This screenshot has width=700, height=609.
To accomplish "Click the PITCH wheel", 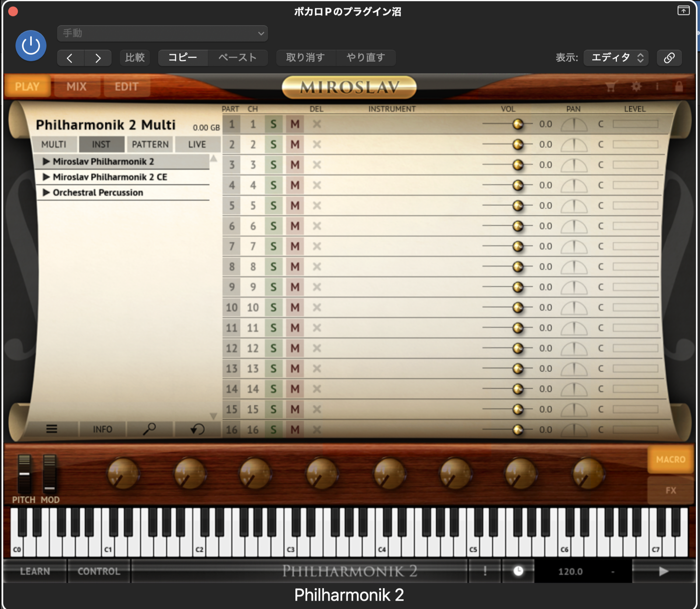I will (x=24, y=474).
